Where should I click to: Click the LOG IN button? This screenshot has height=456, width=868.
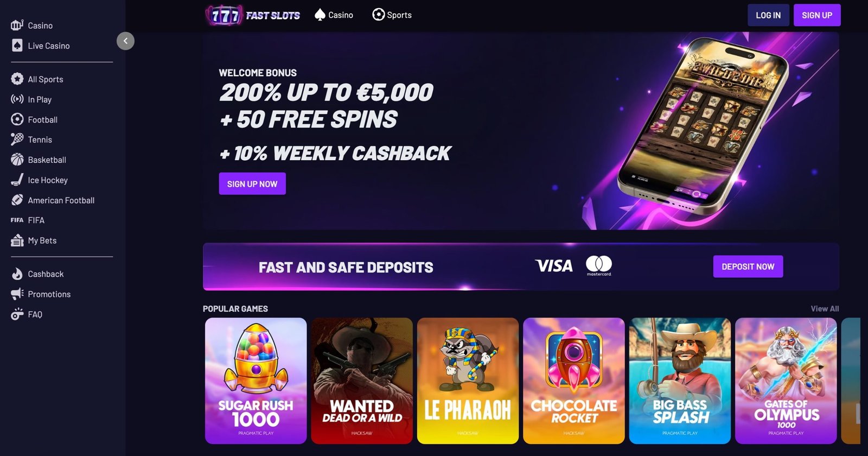pos(768,15)
